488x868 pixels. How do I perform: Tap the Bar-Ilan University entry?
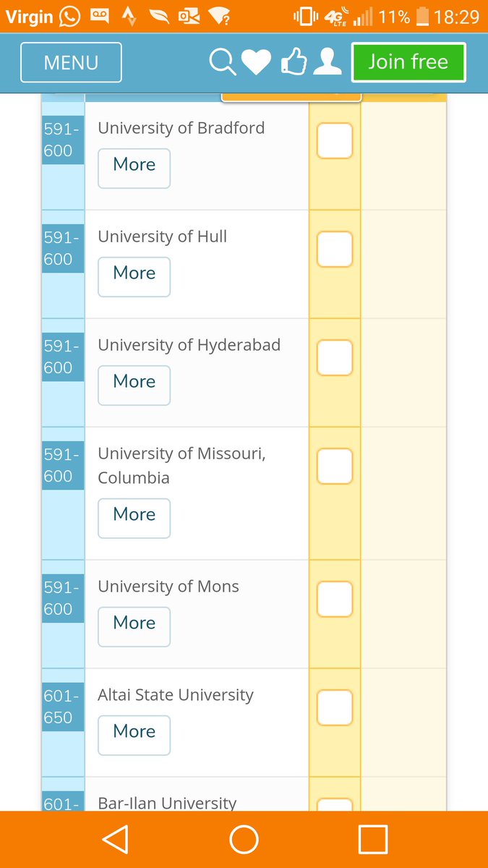168,803
